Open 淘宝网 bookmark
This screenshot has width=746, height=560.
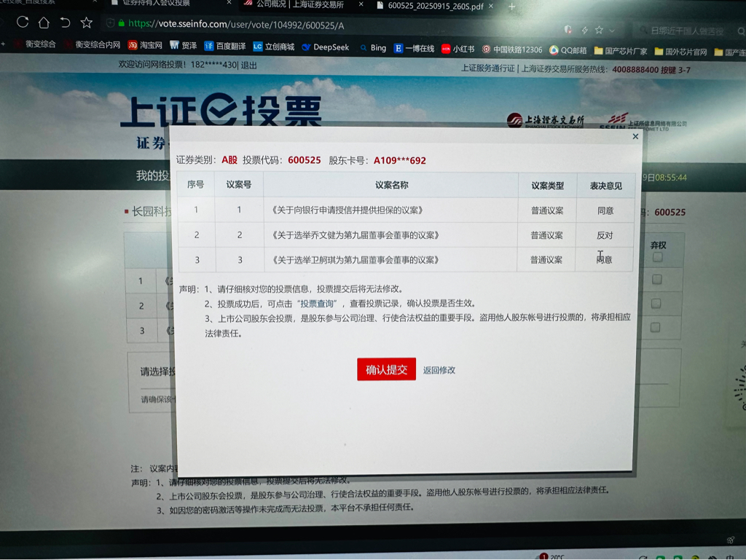click(145, 45)
